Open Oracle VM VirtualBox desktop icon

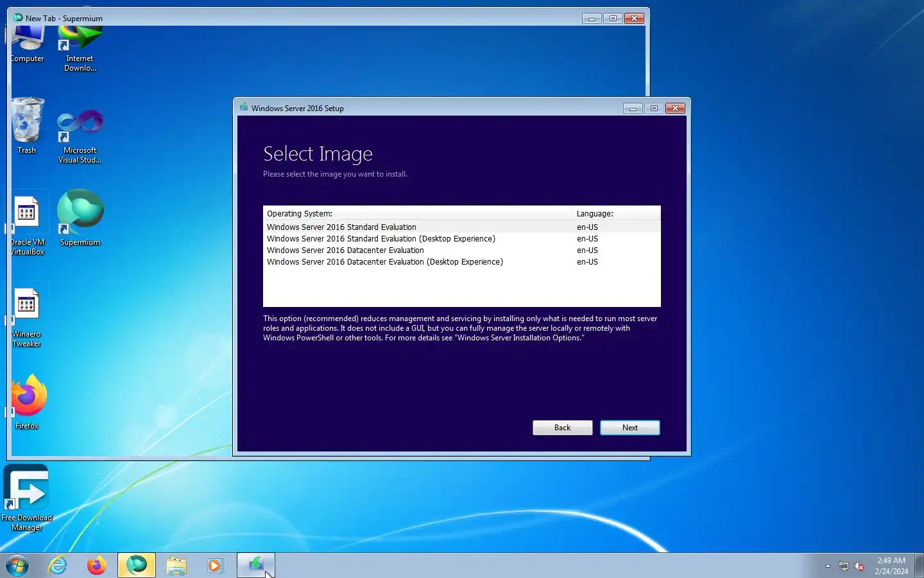point(27,225)
